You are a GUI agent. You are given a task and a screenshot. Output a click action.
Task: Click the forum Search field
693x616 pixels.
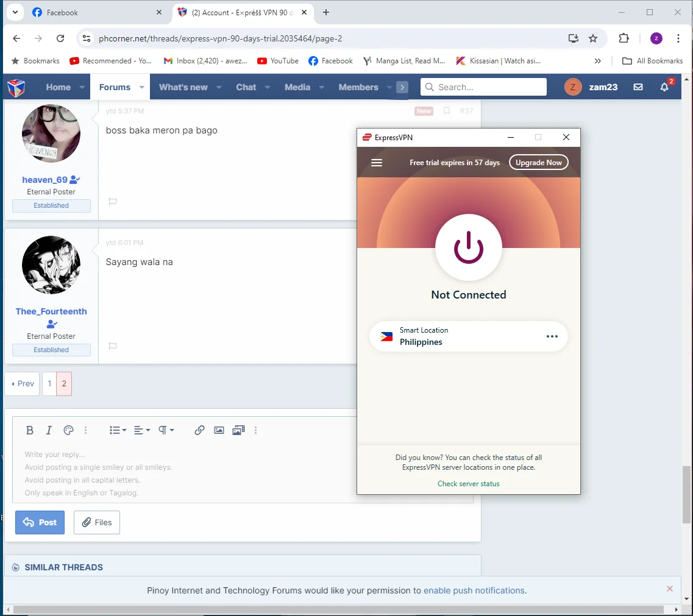(x=483, y=87)
